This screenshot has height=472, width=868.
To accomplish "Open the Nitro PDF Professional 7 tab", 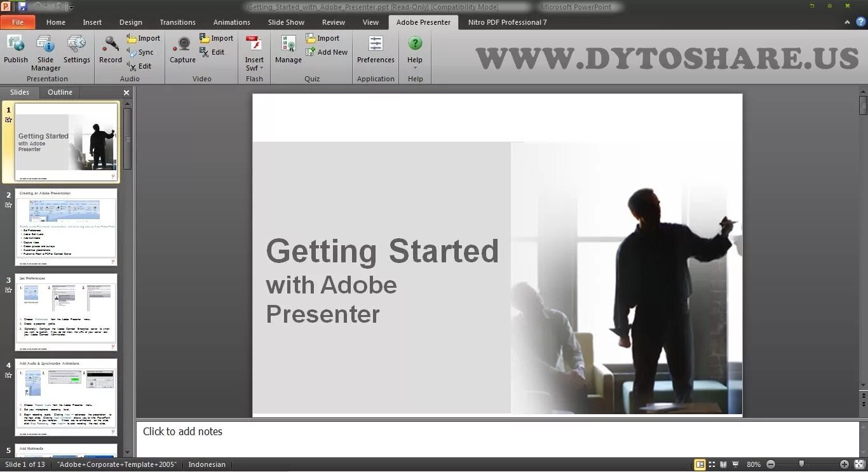I will click(x=508, y=22).
